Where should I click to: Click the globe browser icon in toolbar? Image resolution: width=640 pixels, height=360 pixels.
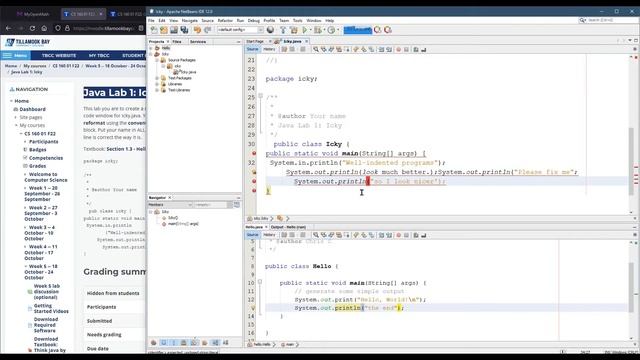pyautogui.click(x=270, y=30)
